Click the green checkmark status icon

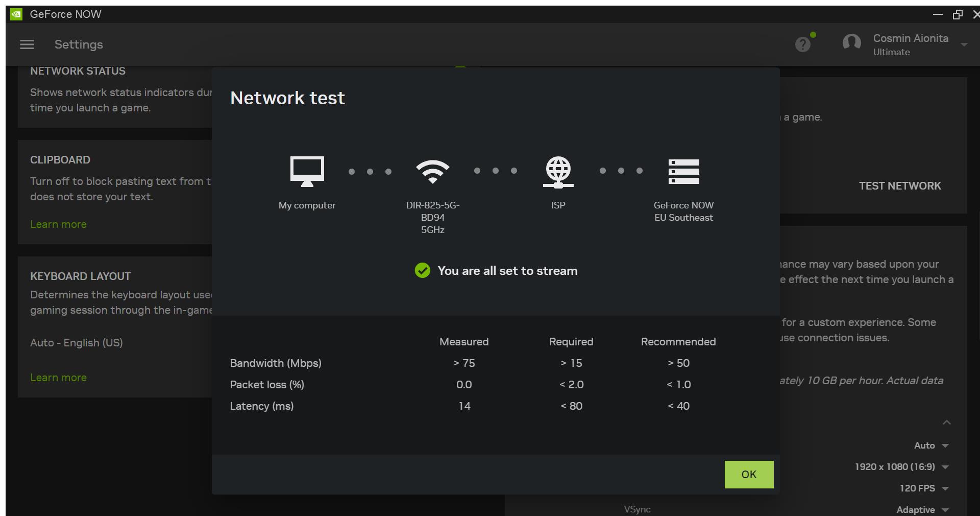(422, 270)
